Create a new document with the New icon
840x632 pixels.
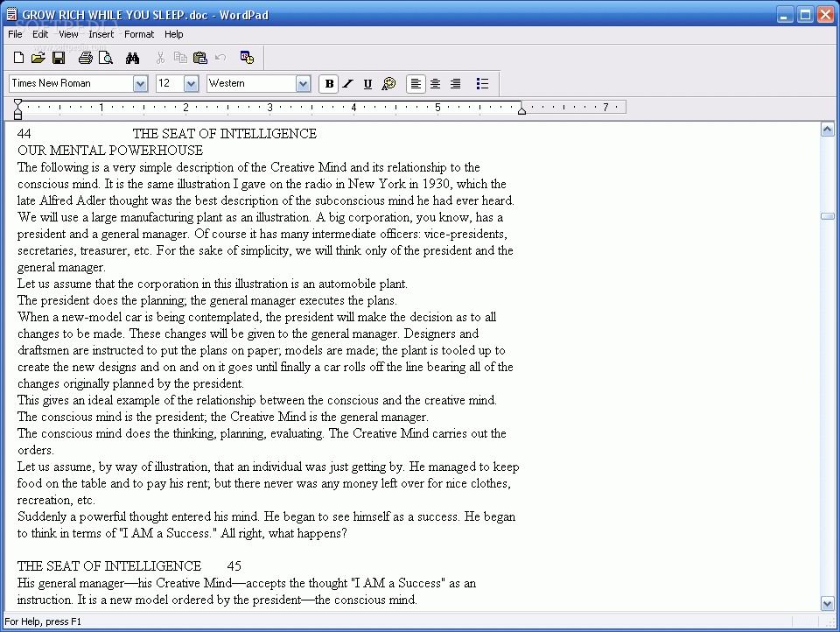click(18, 58)
